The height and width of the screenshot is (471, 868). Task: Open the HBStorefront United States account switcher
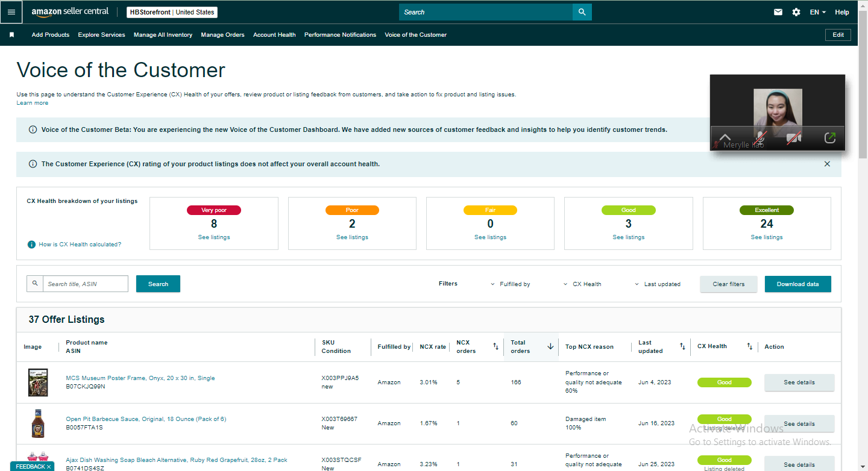tap(172, 12)
